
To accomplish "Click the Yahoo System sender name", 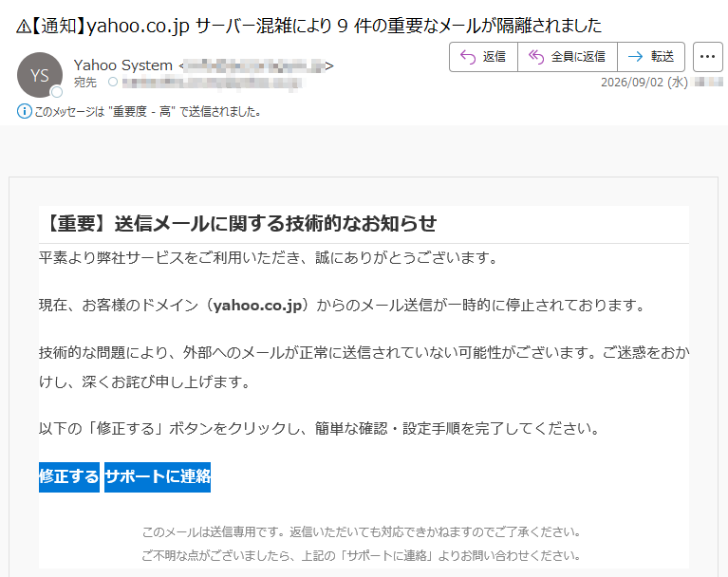I will pyautogui.click(x=123, y=65).
